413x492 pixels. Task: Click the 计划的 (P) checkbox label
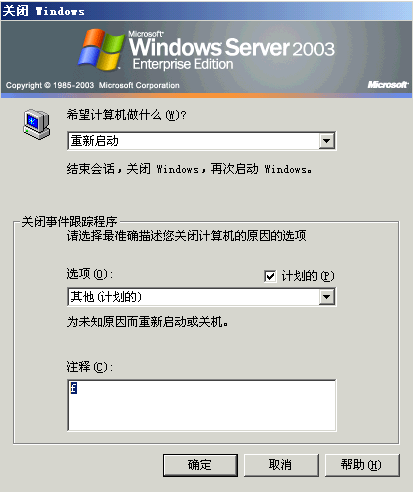coord(308,276)
